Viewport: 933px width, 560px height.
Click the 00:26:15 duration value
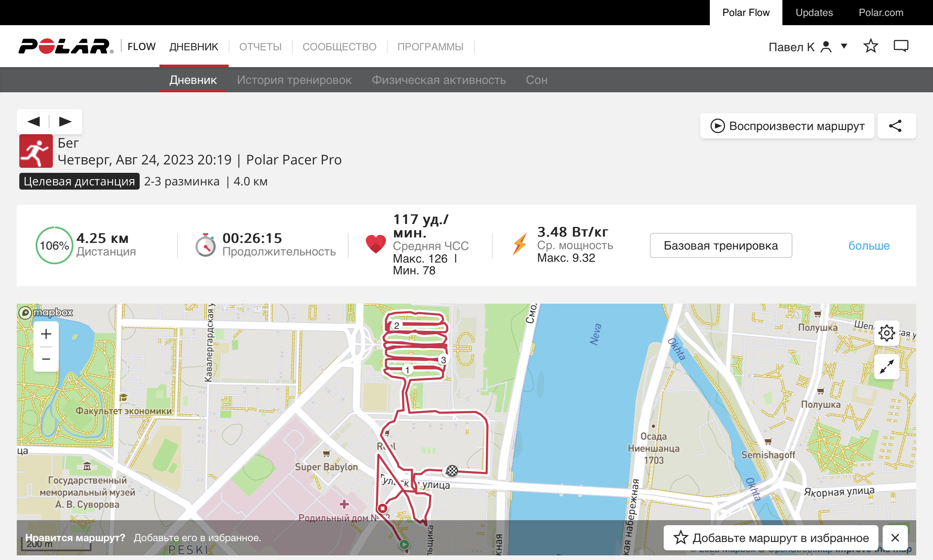(x=252, y=238)
